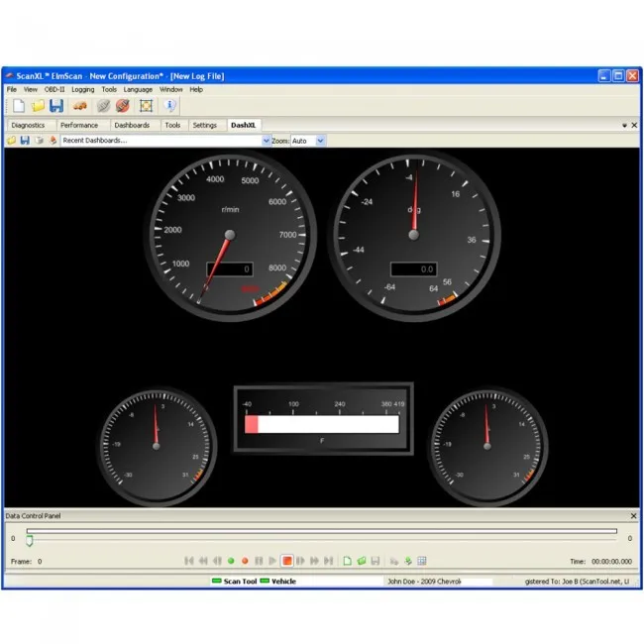Click the red disconnect plug icon

click(x=123, y=106)
